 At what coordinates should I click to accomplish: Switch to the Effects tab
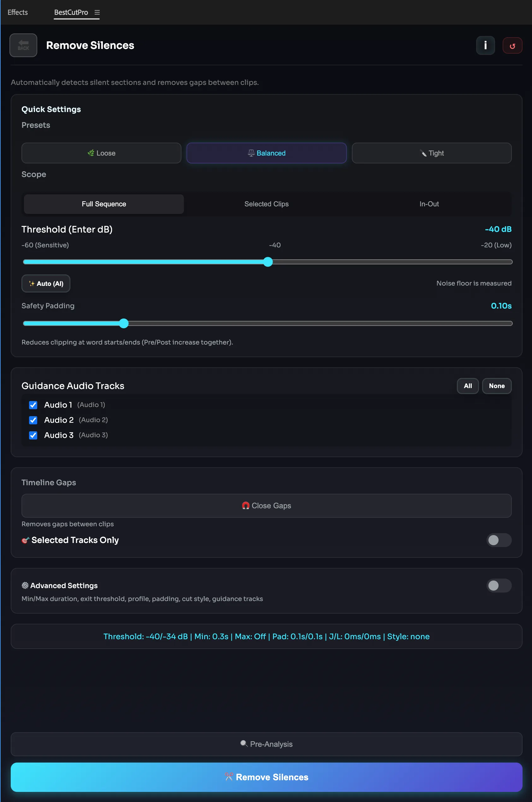(x=17, y=12)
